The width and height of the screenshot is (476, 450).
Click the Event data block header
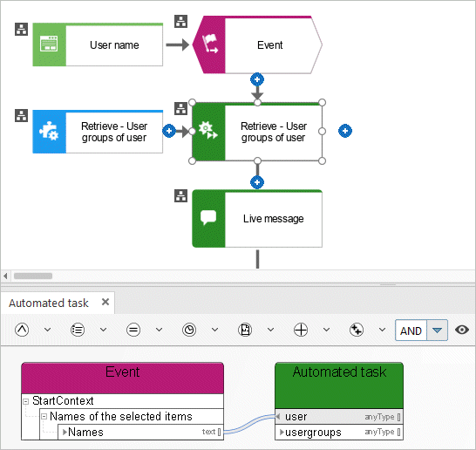coord(122,378)
